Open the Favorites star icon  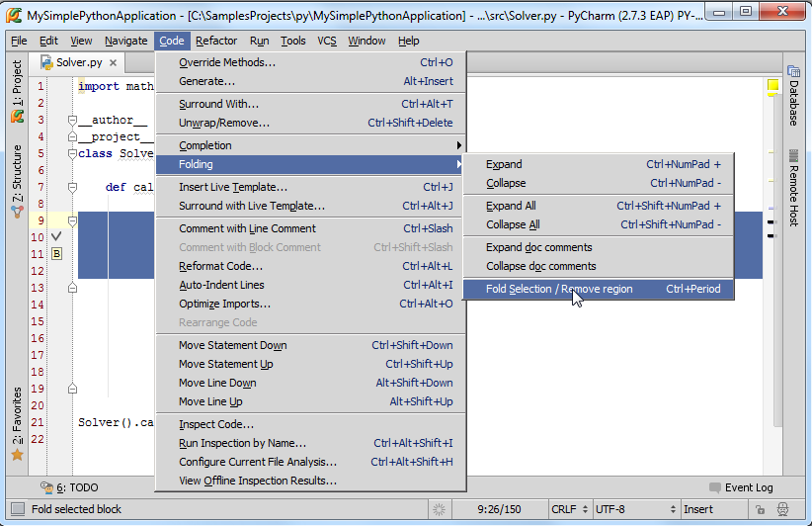pos(17,455)
